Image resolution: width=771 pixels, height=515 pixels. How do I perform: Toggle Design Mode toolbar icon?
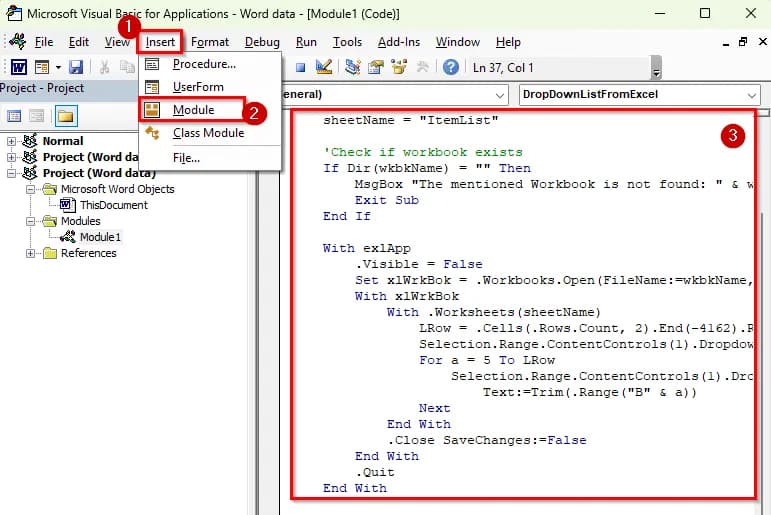pyautogui.click(x=324, y=67)
